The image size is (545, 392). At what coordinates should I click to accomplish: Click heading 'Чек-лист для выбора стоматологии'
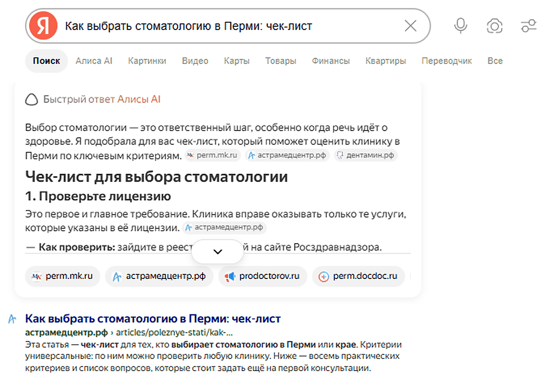(x=156, y=177)
